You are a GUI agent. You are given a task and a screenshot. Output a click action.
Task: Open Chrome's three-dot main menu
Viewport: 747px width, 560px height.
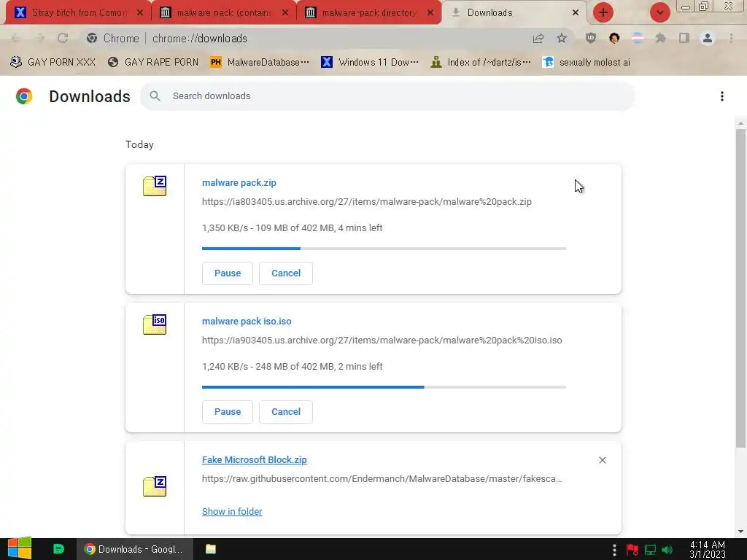tap(731, 38)
